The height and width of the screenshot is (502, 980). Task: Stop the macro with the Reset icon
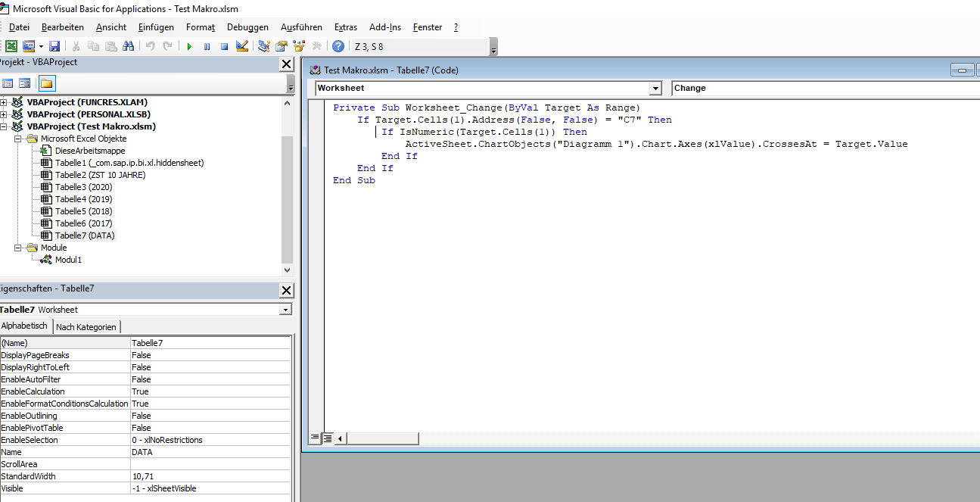click(224, 46)
